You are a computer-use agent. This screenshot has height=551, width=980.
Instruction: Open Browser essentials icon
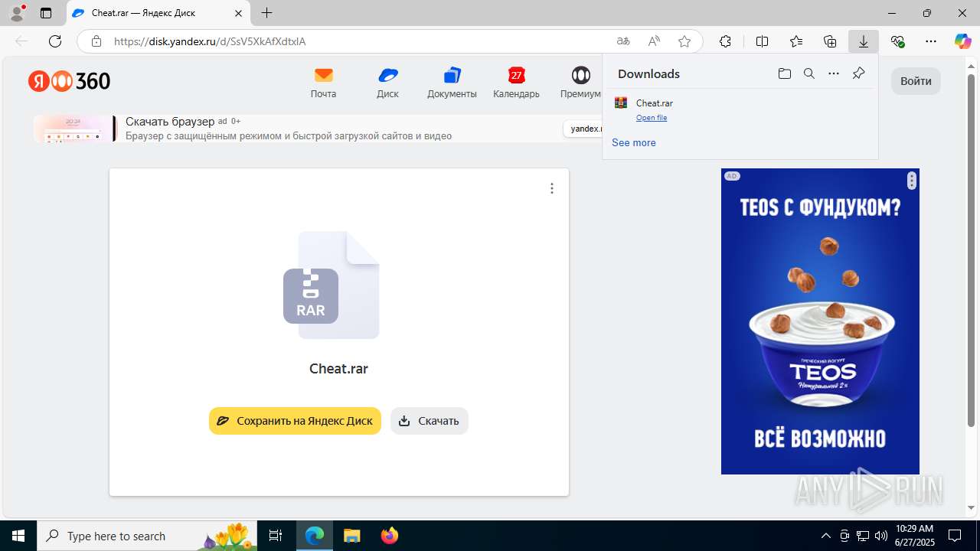[x=897, y=41]
